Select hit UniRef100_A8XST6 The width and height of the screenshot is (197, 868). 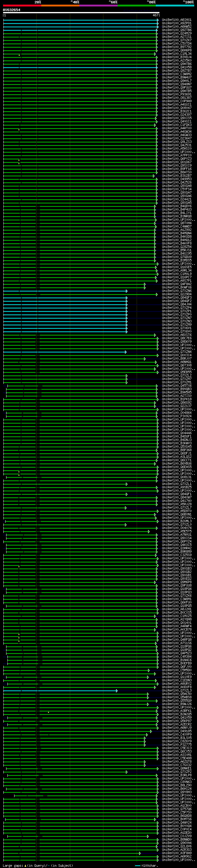pos(176,335)
